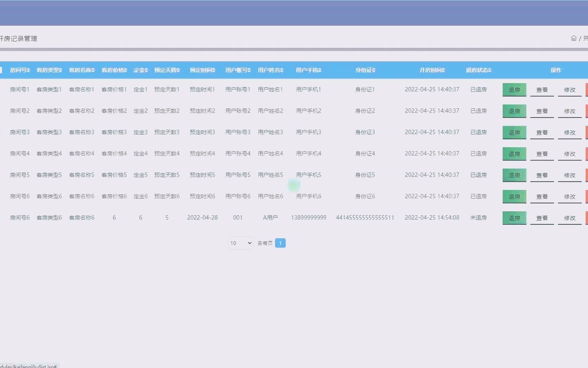The image size is (588, 368).
Task: Select the 用户姓名4 cell
Action: tap(270, 154)
